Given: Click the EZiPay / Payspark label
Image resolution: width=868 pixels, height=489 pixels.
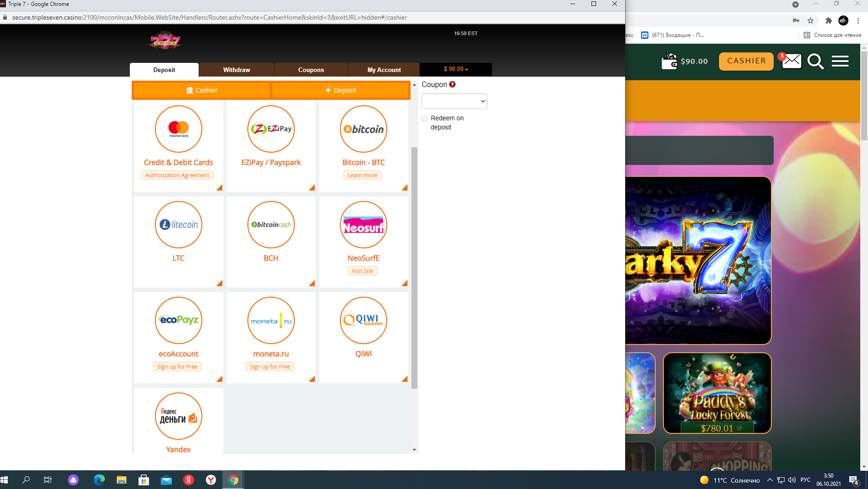Looking at the screenshot, I should click(x=271, y=162).
